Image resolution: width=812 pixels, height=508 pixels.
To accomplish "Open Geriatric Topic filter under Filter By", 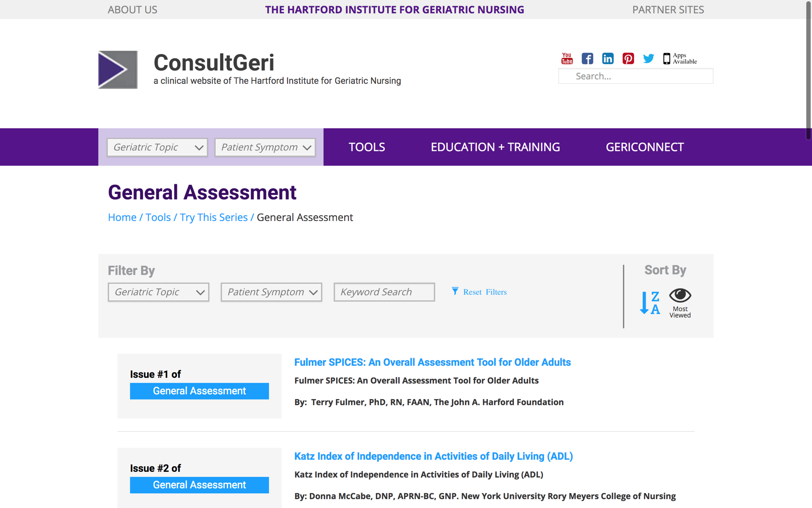I will click(x=159, y=292).
